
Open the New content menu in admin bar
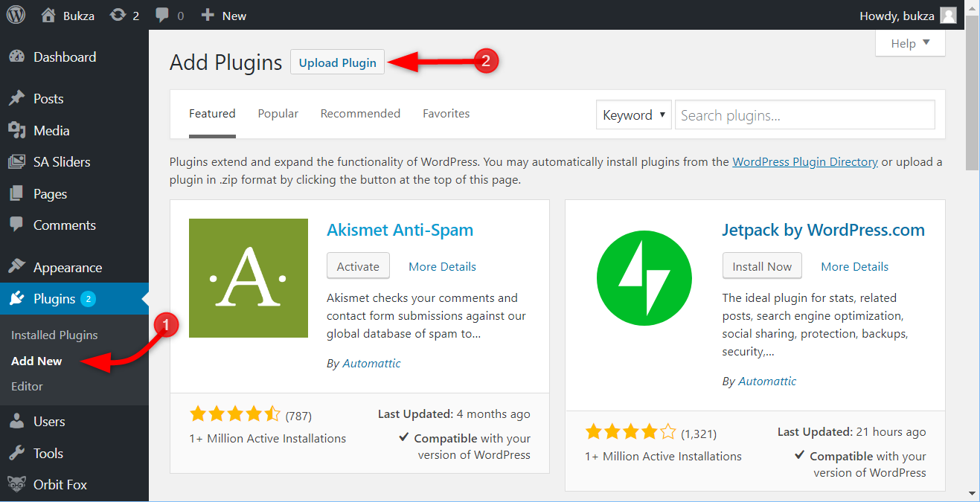pos(223,15)
